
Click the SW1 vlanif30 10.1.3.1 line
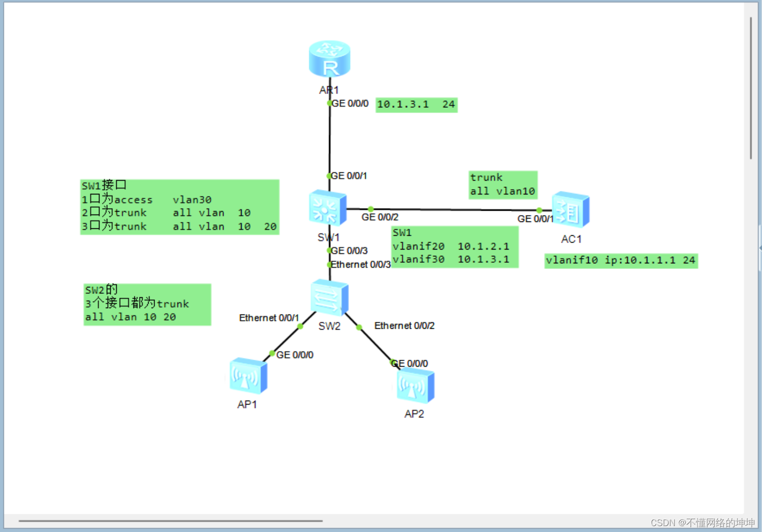(x=451, y=259)
